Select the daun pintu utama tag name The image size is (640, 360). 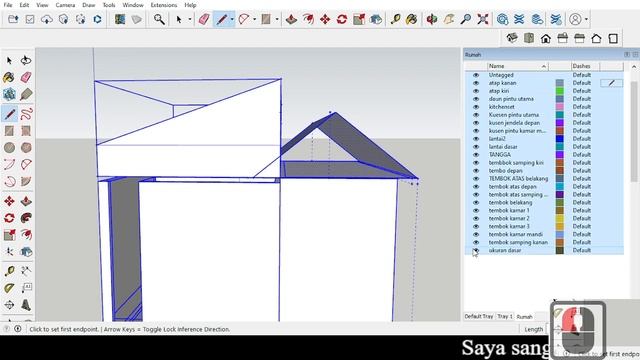(511, 99)
